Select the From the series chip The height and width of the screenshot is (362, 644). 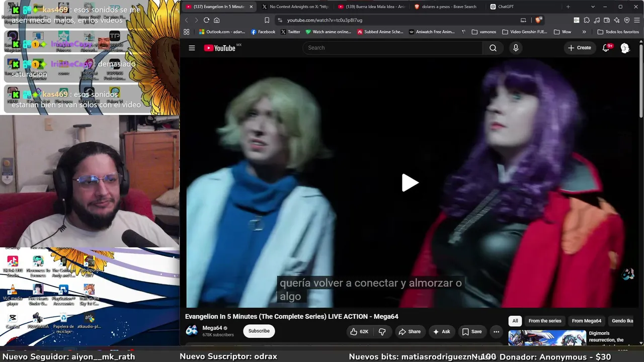545,321
